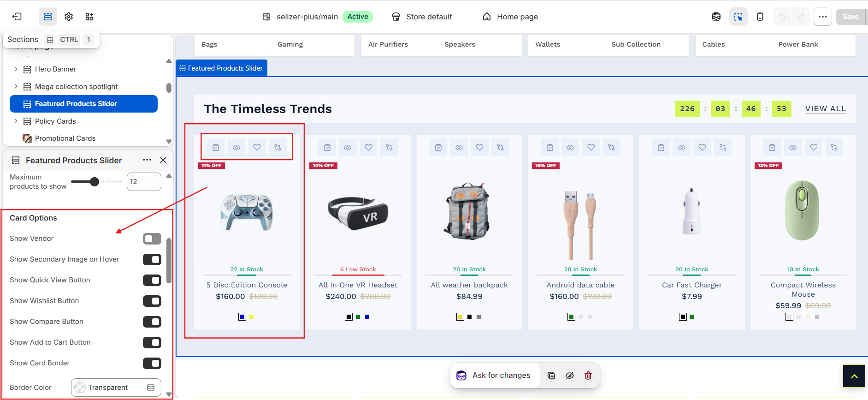This screenshot has height=400, width=868.
Task: Click wishlist heart on 5 Disc Edition Console
Action: tap(257, 148)
